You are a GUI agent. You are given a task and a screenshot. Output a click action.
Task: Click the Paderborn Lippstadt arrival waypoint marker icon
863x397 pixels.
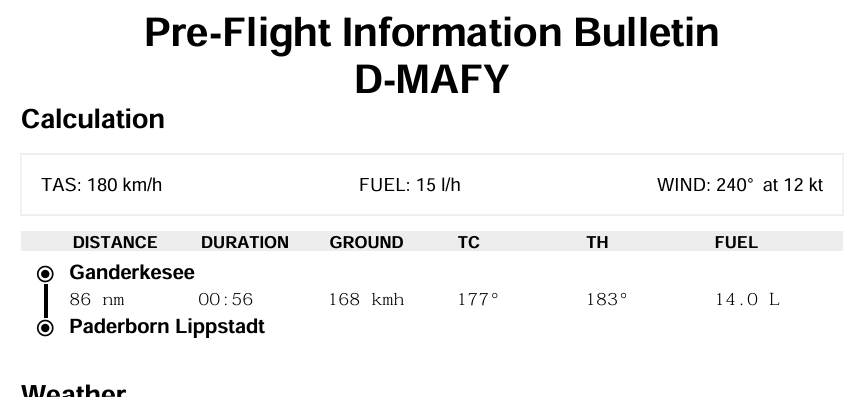[45, 328]
